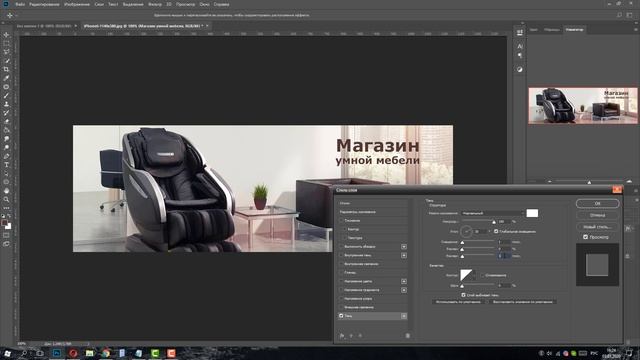
Task: Open the Adjustments panel circle icon
Action: pyautogui.click(x=520, y=69)
